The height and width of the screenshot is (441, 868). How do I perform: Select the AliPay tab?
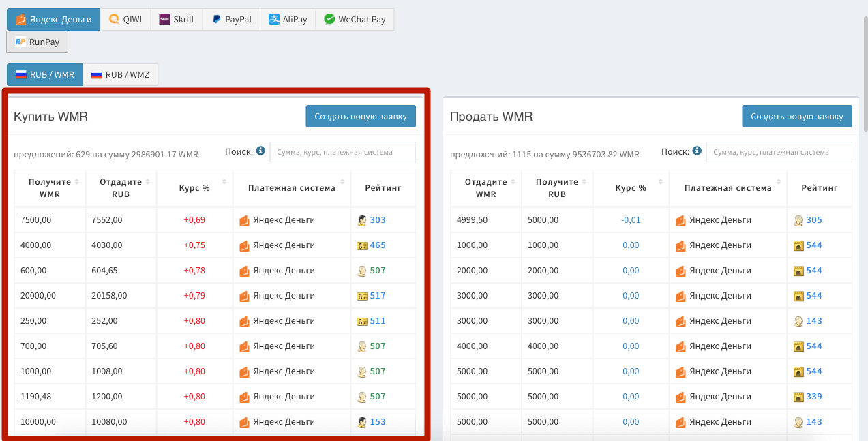pos(287,19)
